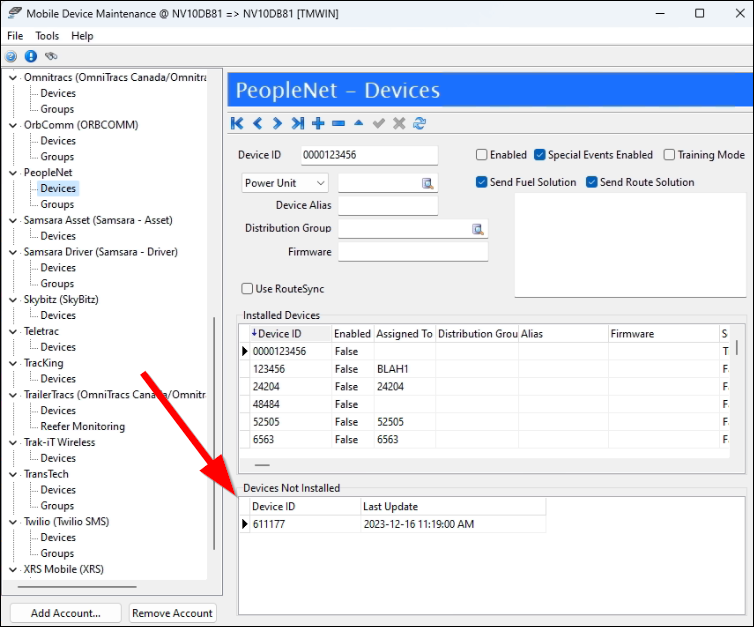Go to the first device record

[237, 123]
